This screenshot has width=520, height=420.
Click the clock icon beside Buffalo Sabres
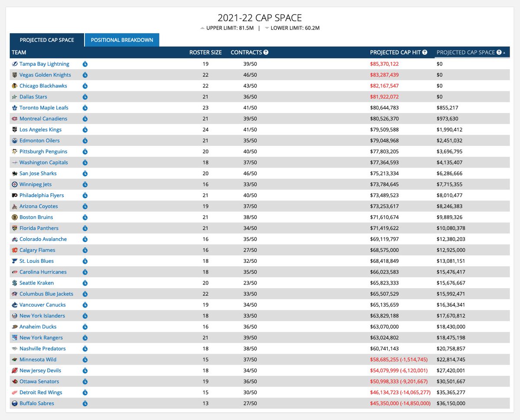coord(85,404)
